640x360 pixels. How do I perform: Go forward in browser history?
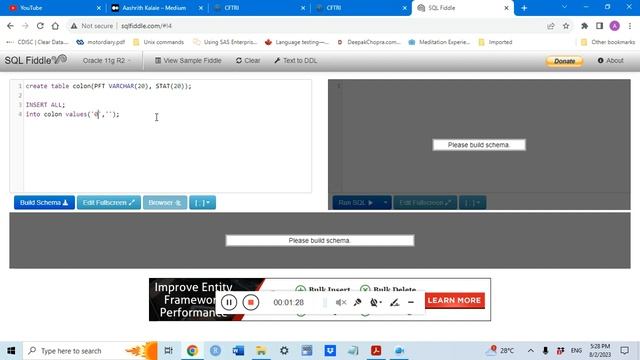pos(25,26)
